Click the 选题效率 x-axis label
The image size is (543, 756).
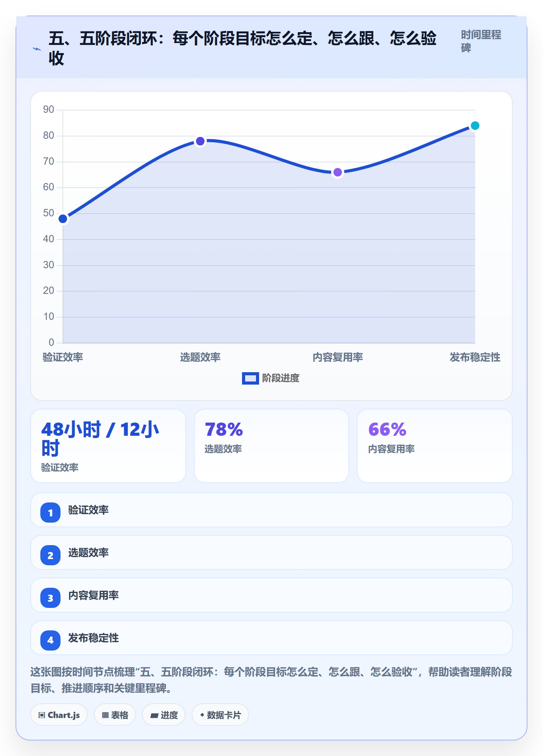200,357
